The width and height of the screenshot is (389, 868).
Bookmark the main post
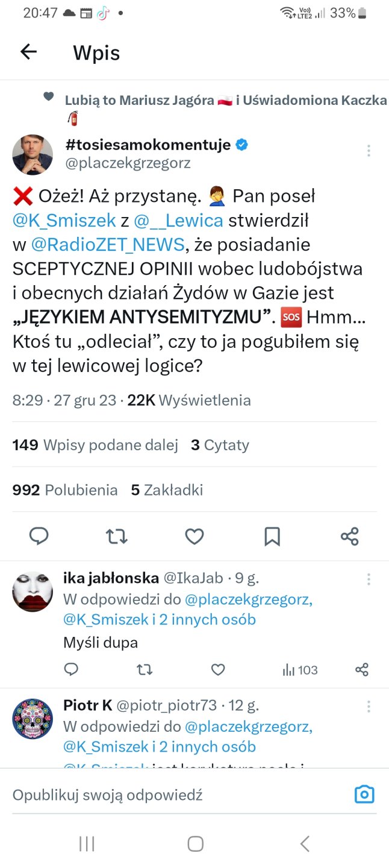(x=272, y=536)
